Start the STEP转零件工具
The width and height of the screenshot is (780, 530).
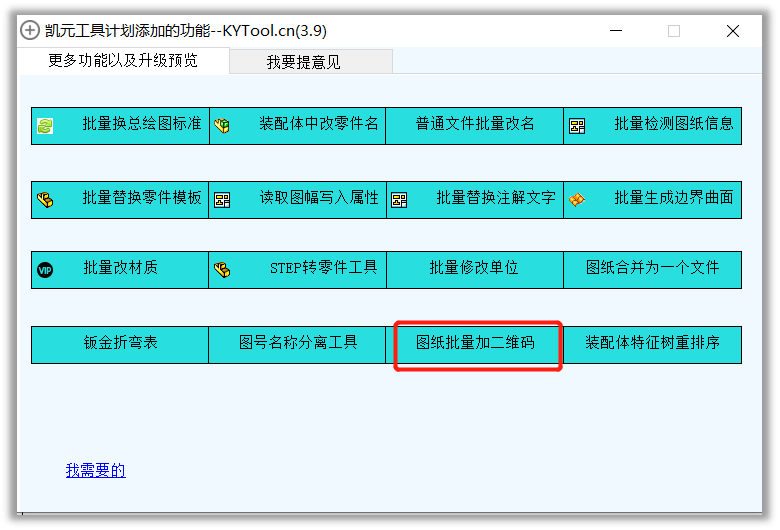297,270
